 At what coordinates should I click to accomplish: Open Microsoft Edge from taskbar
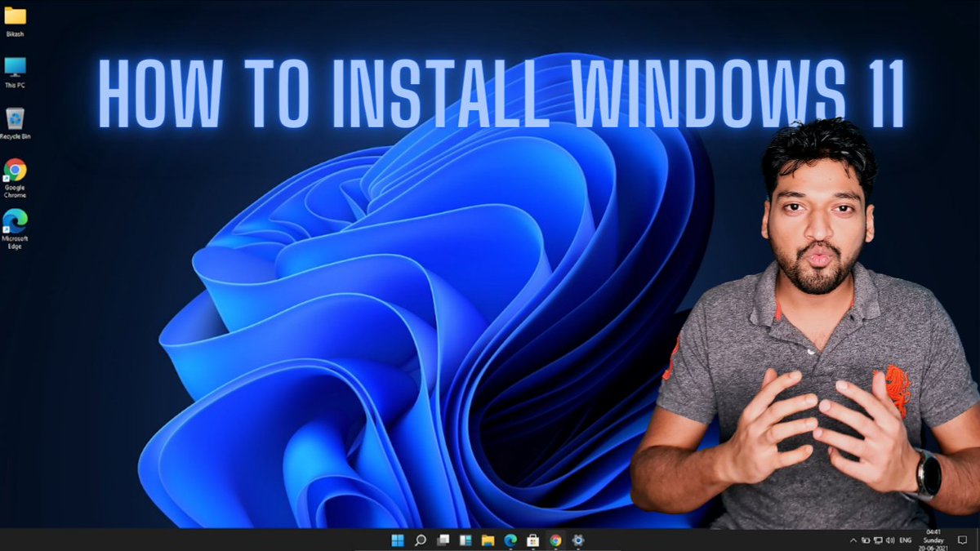click(510, 540)
